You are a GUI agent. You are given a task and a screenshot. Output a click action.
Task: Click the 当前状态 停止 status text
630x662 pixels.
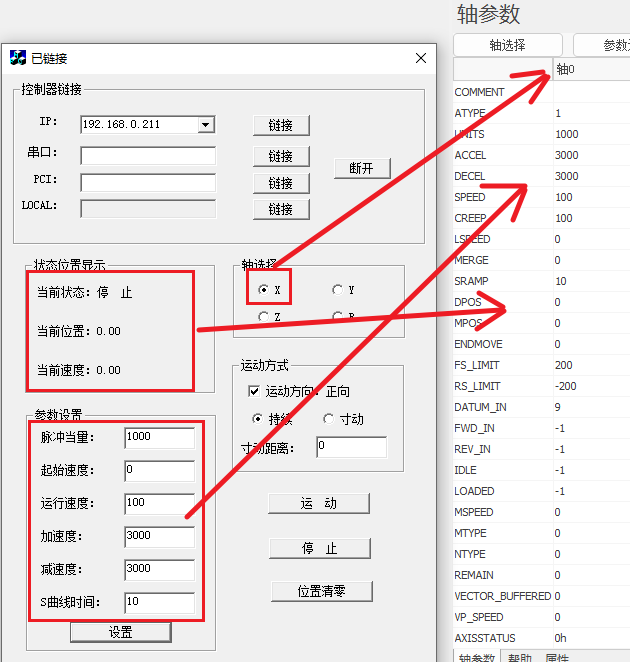(84, 292)
